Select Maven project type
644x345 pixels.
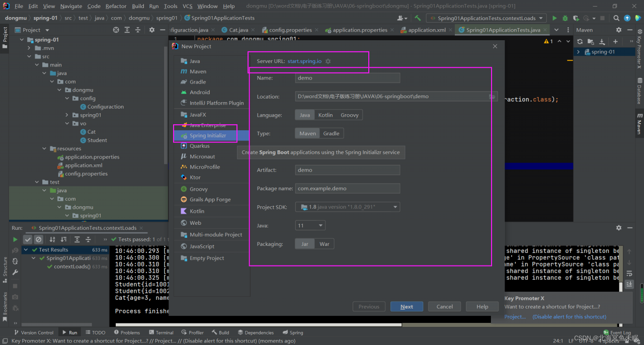(x=307, y=133)
